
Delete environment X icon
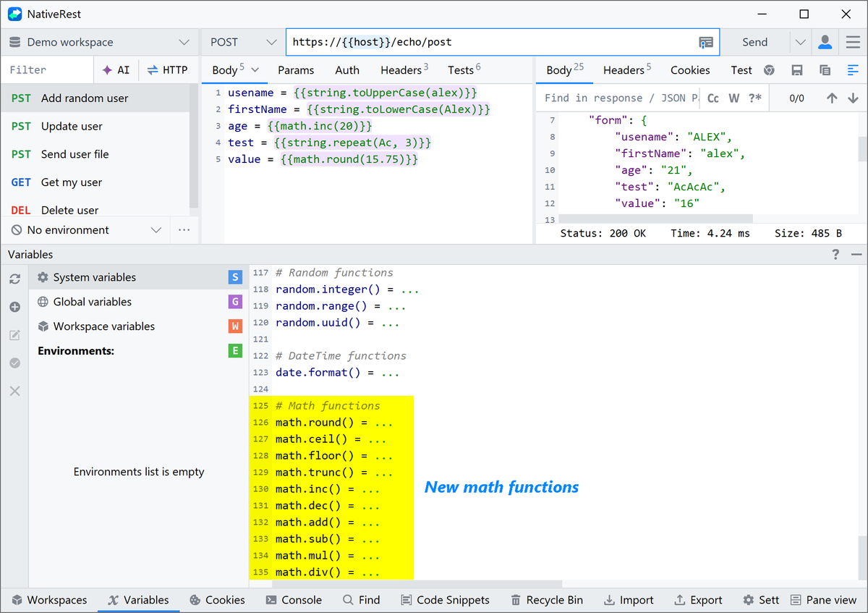click(14, 391)
